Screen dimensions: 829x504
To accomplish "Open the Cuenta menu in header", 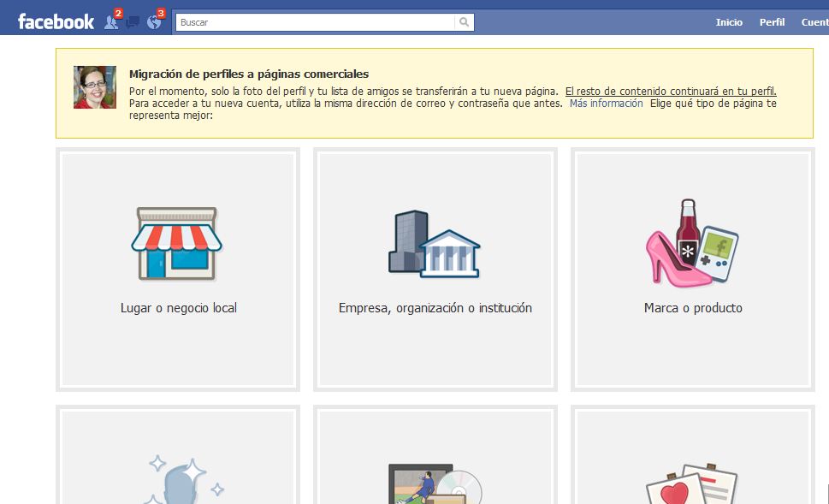I will pos(814,22).
